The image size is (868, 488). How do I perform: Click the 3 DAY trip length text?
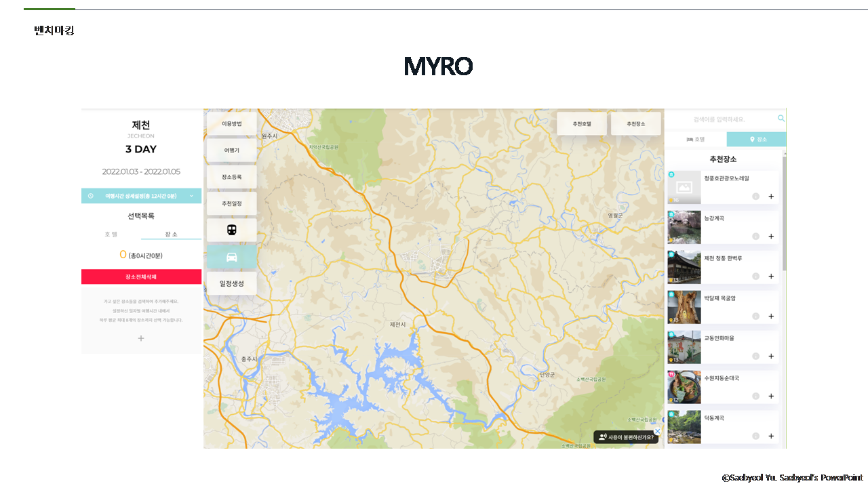tap(141, 149)
